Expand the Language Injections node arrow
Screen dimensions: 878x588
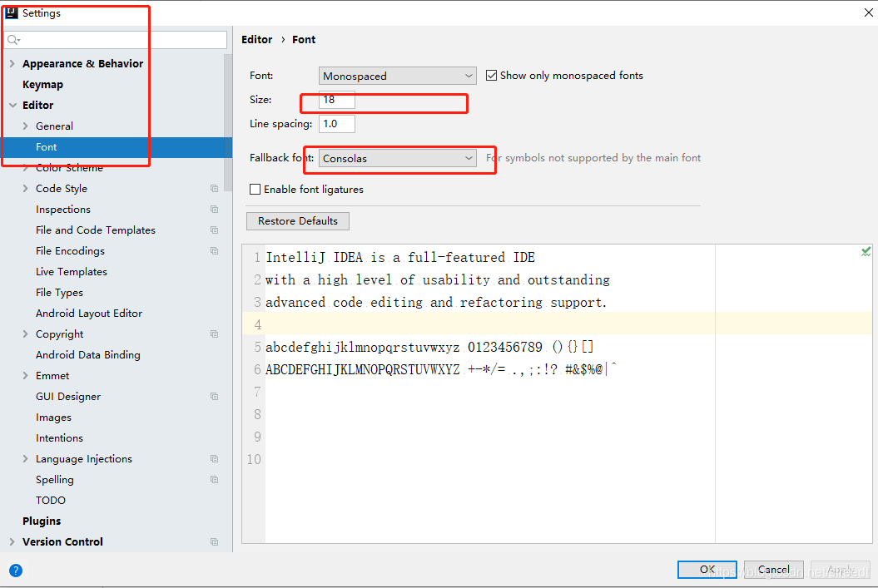(25, 459)
